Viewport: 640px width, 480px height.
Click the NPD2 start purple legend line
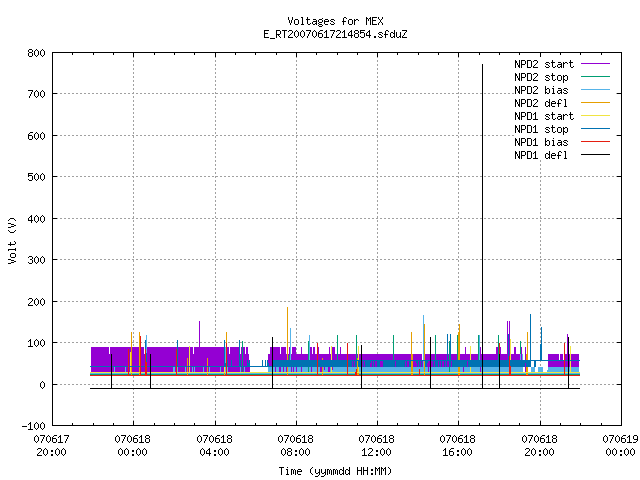pos(595,64)
